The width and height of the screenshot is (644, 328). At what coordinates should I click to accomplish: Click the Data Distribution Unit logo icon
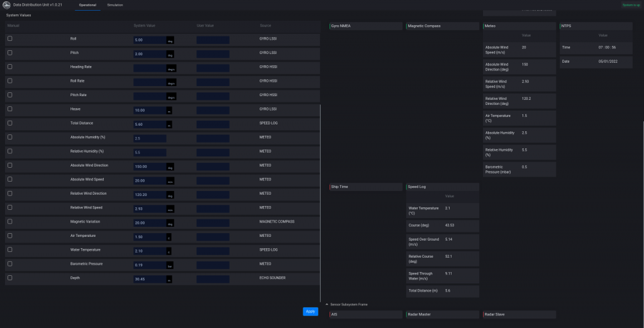point(6,5)
